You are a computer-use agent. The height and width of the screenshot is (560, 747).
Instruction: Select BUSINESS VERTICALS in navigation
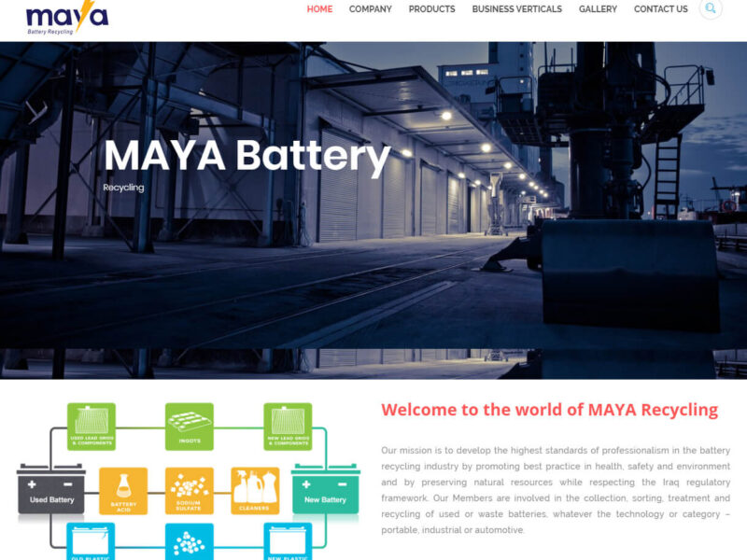coord(517,9)
